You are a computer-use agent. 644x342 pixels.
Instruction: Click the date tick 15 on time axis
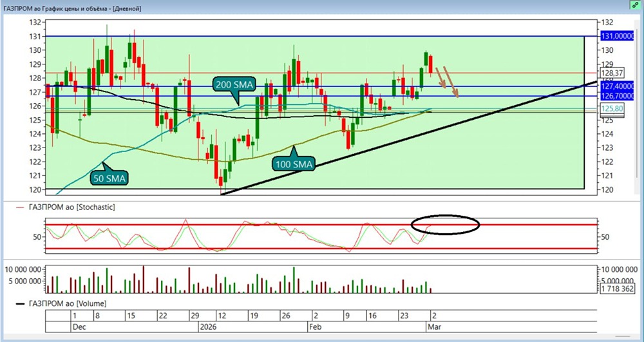click(x=130, y=316)
